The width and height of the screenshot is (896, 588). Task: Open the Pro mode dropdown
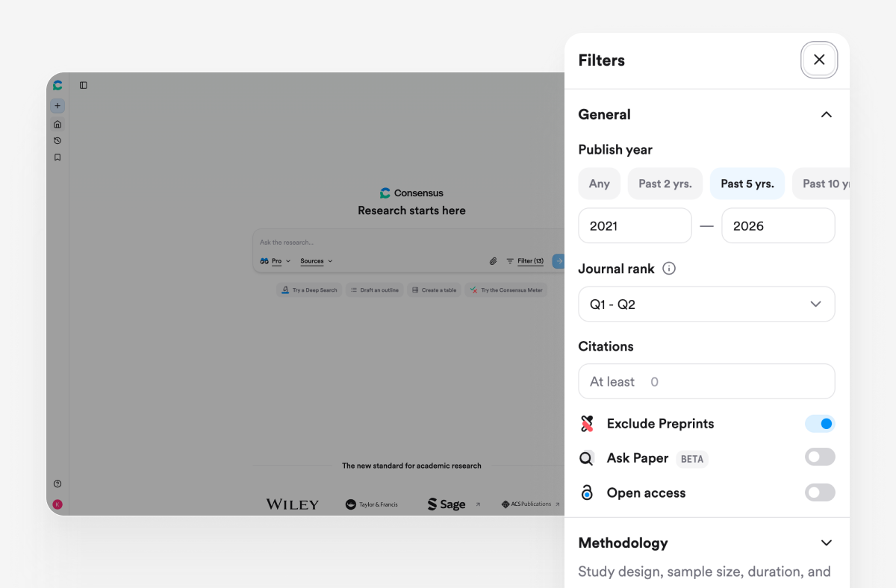tap(276, 261)
